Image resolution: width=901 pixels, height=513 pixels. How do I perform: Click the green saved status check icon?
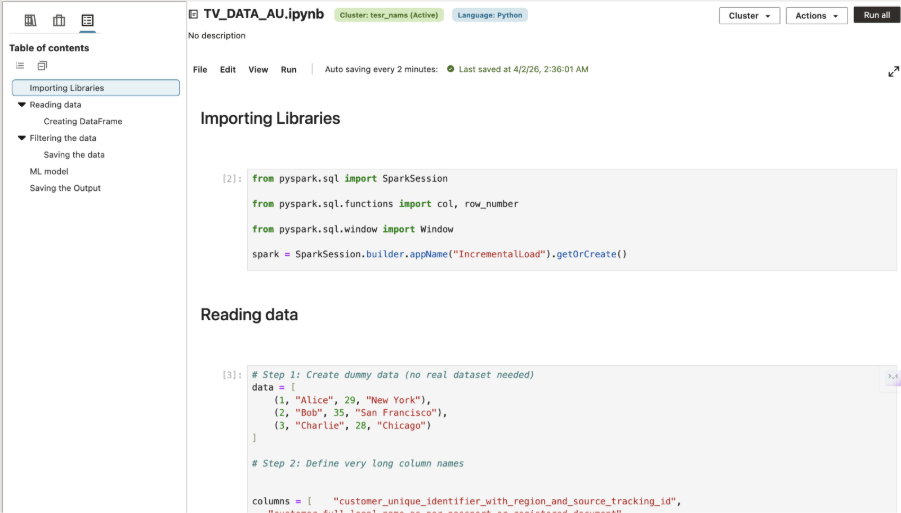(451, 69)
